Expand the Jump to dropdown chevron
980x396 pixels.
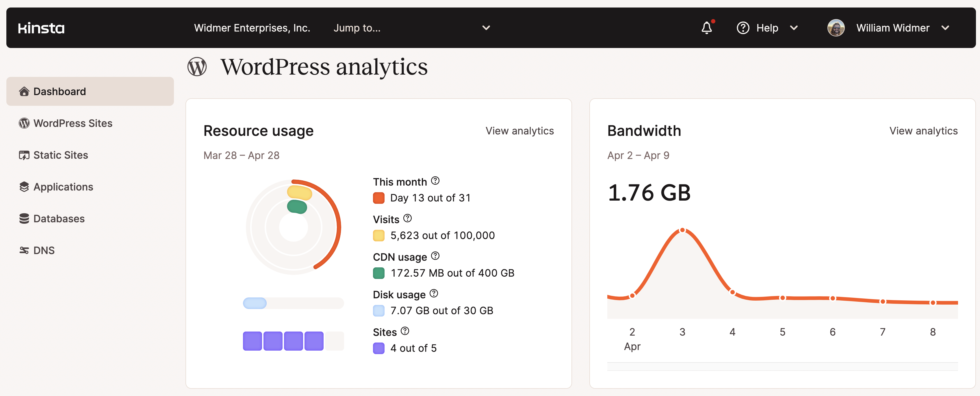(486, 28)
